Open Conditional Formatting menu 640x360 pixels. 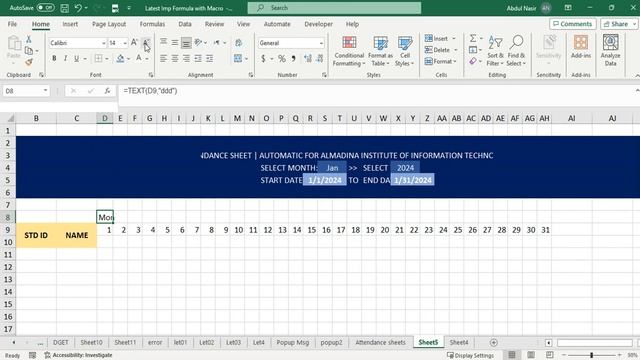(x=349, y=51)
